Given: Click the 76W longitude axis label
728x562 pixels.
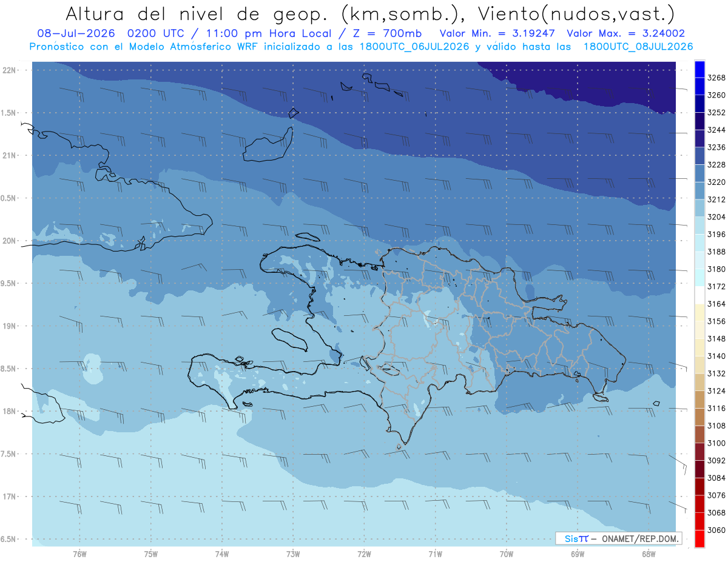Looking at the screenshot, I should [79, 554].
